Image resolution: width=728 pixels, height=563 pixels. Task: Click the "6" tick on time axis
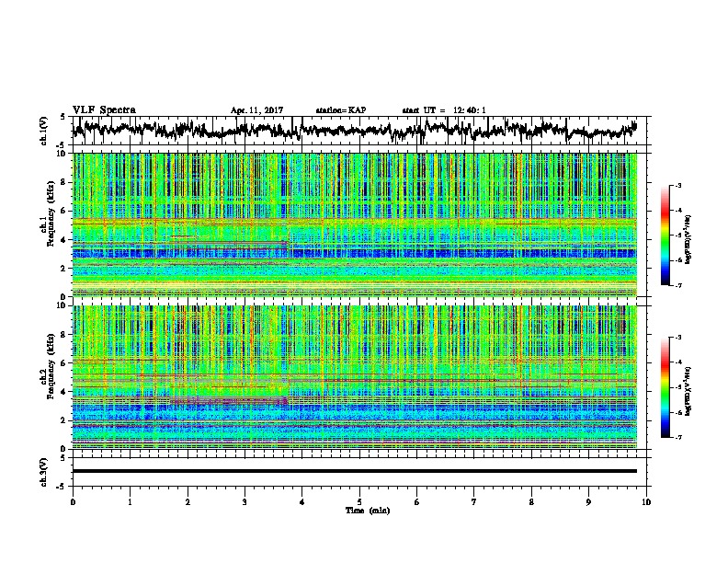pyautogui.click(x=417, y=502)
